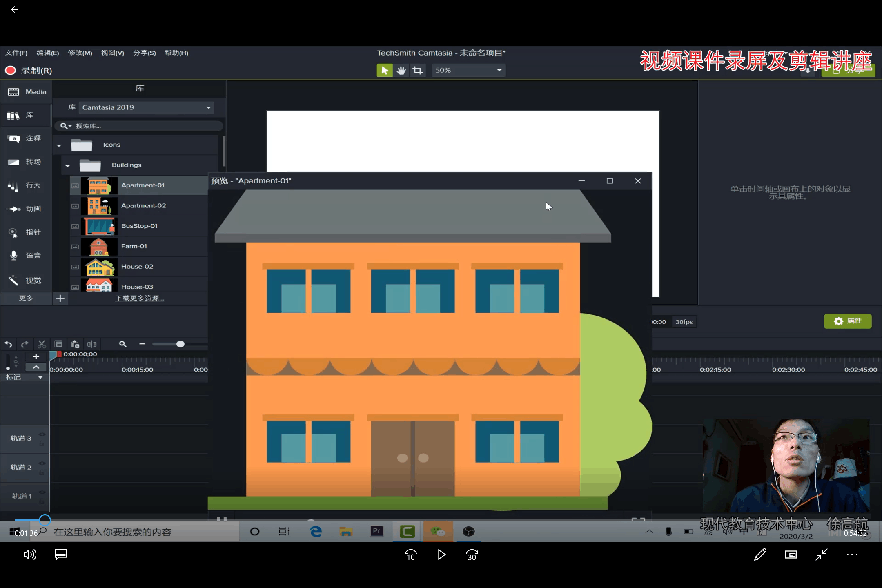This screenshot has width=882, height=588.
Task: Open the Camtasia 2019 library dropdown
Action: tap(147, 107)
